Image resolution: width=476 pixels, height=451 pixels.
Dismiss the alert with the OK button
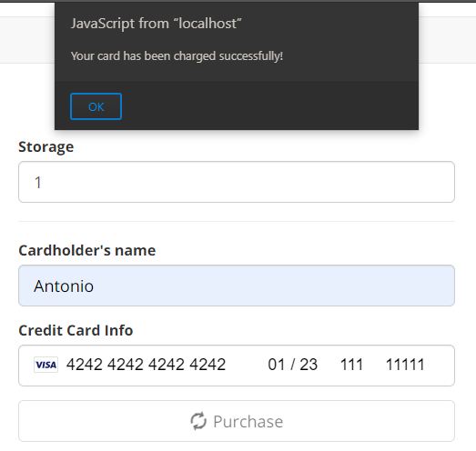96,106
